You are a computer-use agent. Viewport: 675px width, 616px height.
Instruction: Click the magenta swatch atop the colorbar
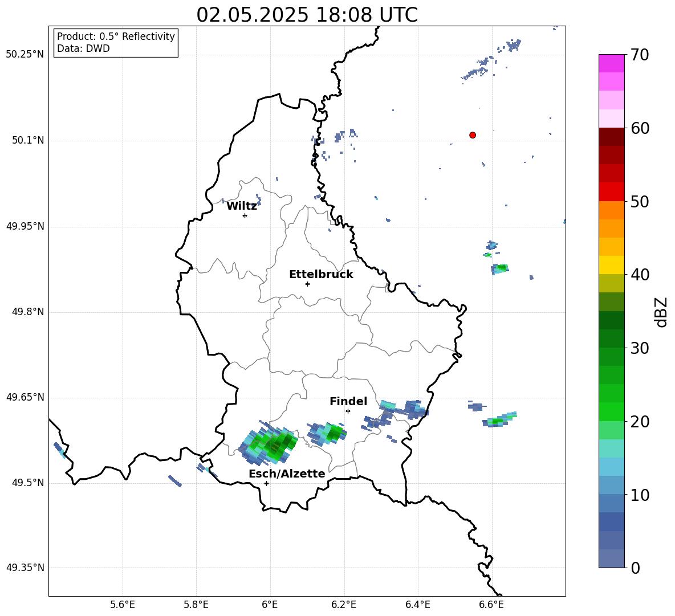[x=611, y=63]
